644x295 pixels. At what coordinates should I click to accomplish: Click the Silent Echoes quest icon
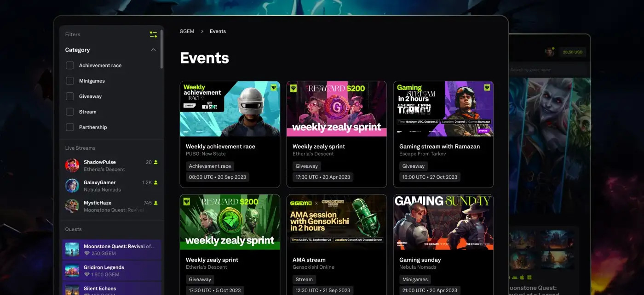click(72, 290)
